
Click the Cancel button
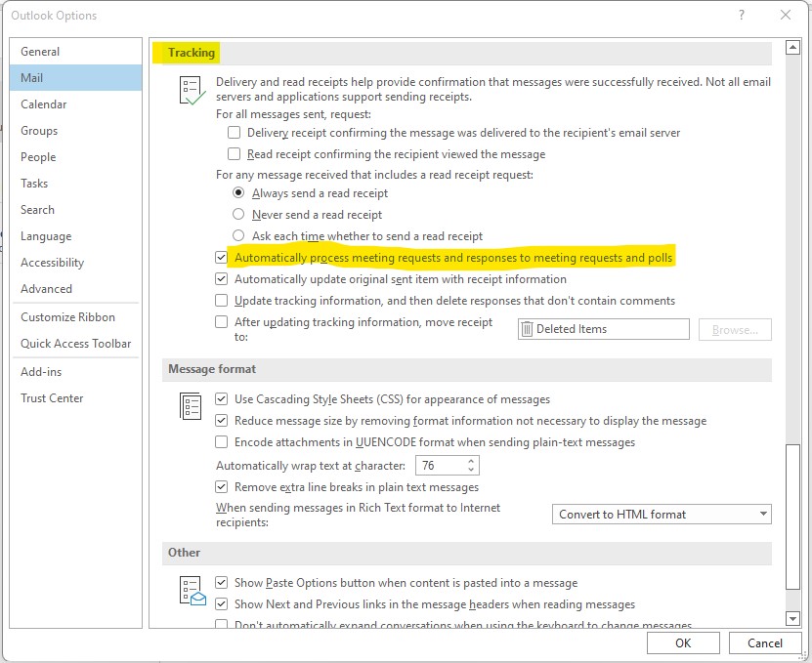[x=765, y=642]
